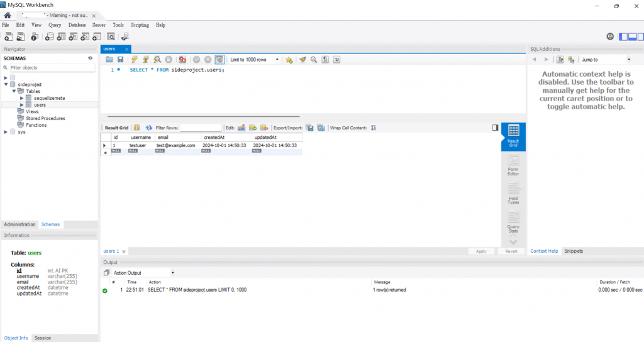Close the users query tab

(x=126, y=49)
